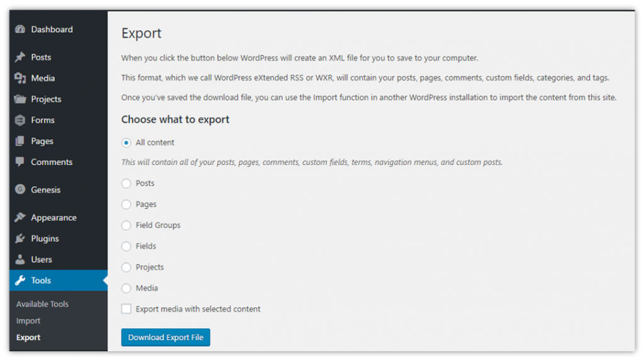Viewport: 644px width, 362px height.
Task: Click the Choose what to export heading
Action: click(x=175, y=119)
